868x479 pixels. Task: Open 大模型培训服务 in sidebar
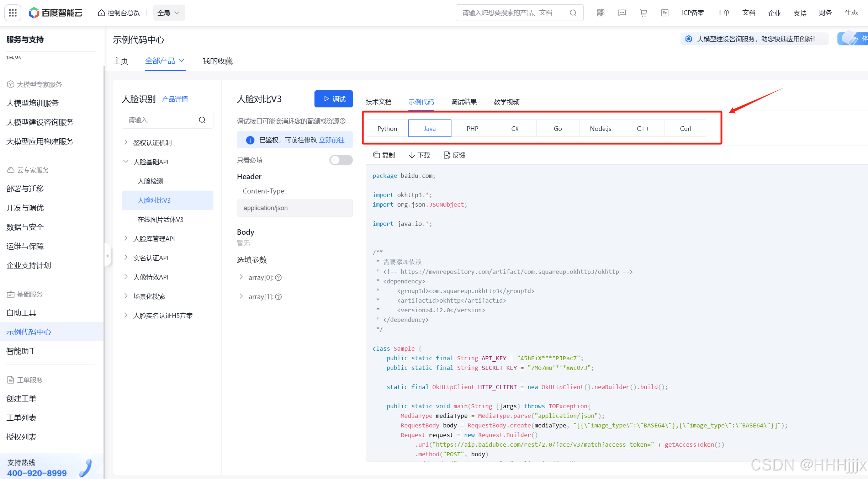(x=32, y=103)
